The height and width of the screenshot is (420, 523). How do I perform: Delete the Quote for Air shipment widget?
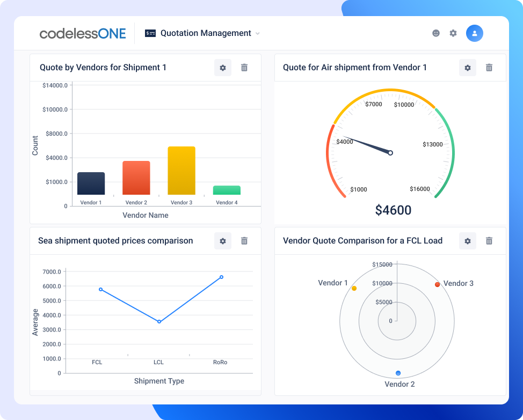pos(489,68)
